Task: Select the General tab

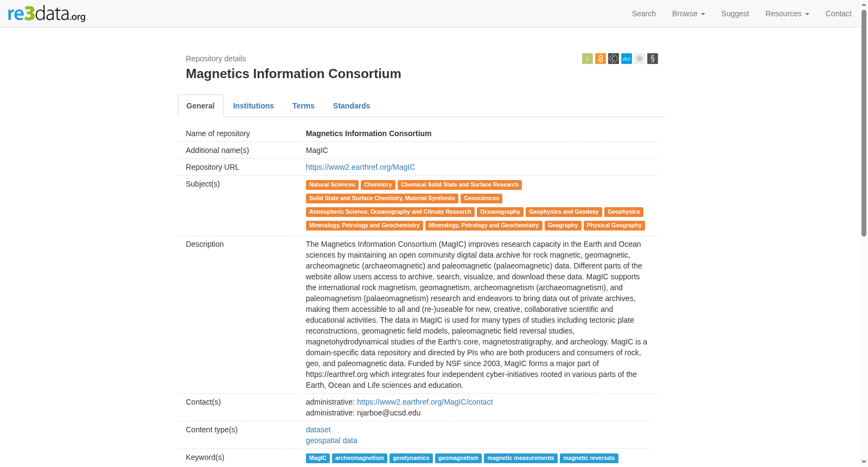Action: [201, 106]
